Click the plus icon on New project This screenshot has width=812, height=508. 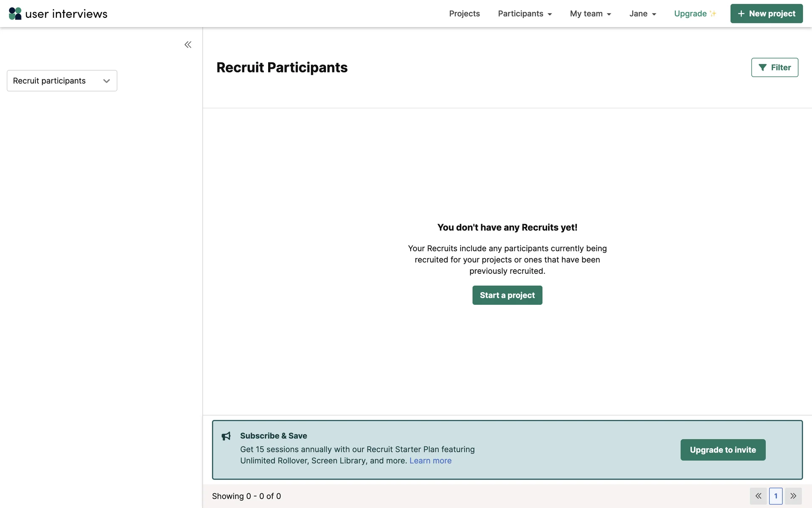point(741,14)
